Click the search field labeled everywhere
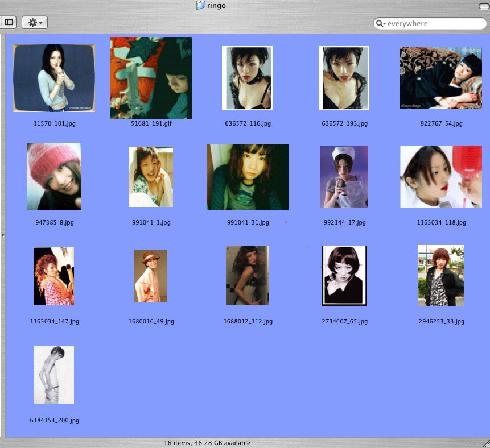The image size is (490, 448). (x=430, y=23)
